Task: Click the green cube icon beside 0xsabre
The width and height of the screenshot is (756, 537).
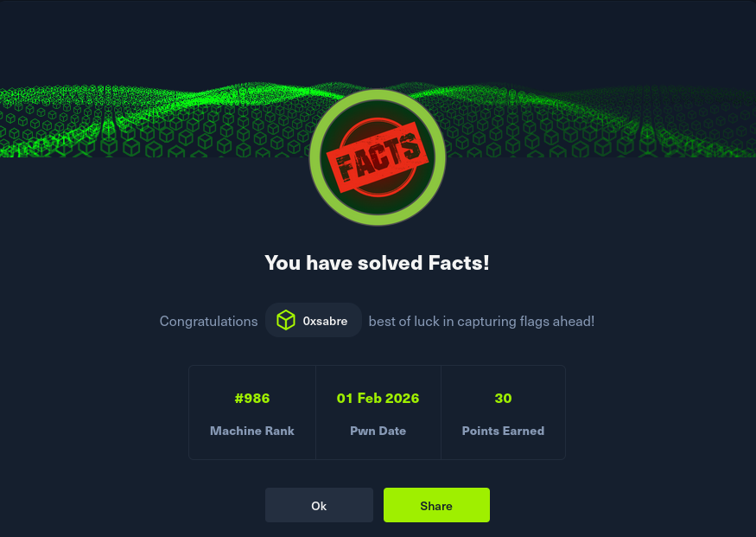Action: (x=285, y=321)
